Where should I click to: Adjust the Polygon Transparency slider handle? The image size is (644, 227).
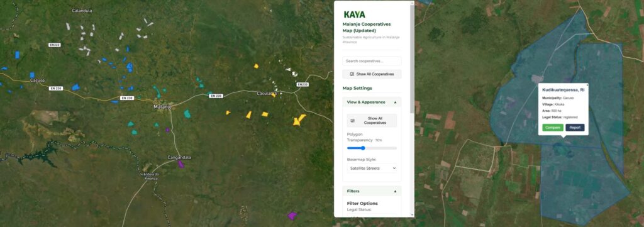coord(363,148)
